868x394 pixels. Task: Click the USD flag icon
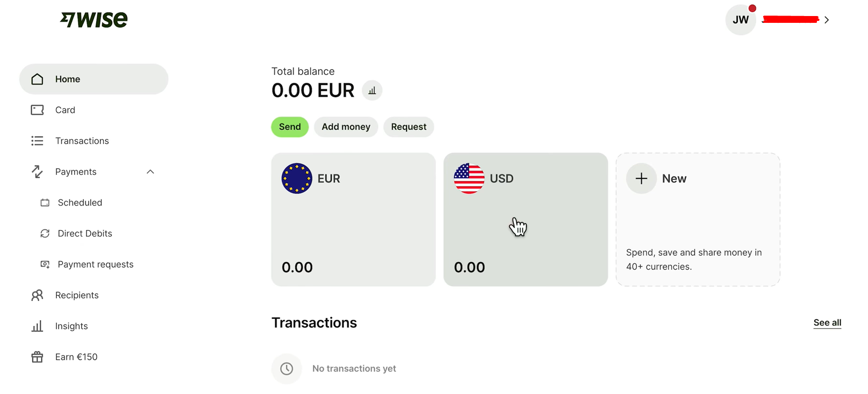pyautogui.click(x=469, y=178)
